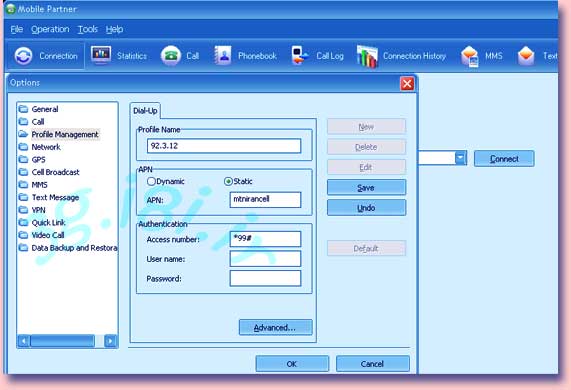Expand the profile dropdown beside Connect
Screen dimensions: 571x390
461,158
